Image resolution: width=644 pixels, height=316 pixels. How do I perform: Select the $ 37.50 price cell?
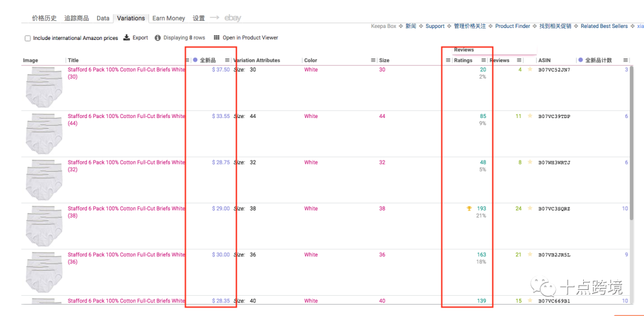click(x=221, y=70)
